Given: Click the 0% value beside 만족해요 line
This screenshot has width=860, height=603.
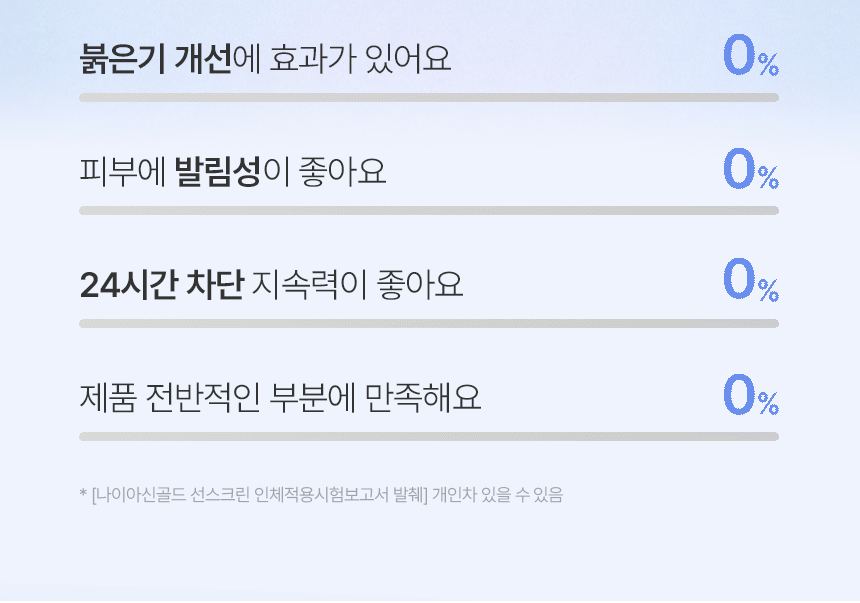Looking at the screenshot, I should [751, 395].
